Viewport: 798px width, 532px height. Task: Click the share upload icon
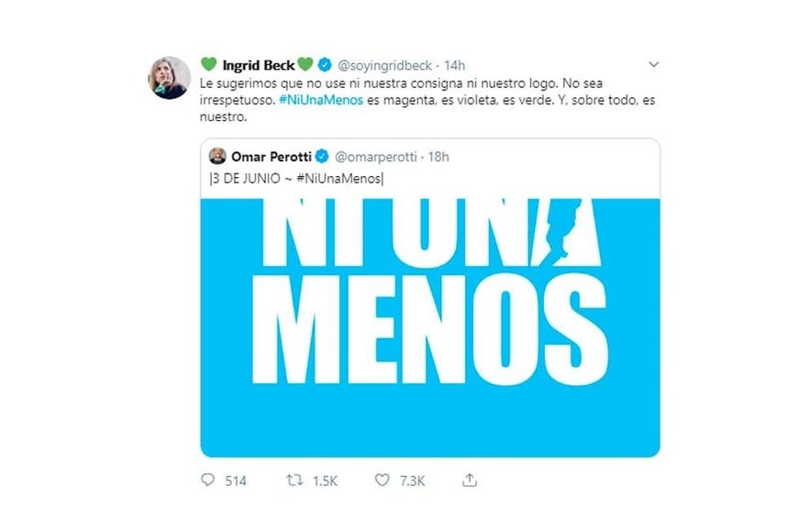[x=470, y=480]
